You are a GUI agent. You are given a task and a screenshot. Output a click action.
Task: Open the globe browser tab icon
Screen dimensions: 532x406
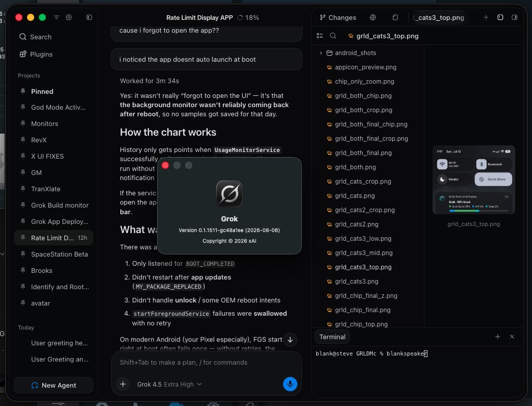point(373,17)
